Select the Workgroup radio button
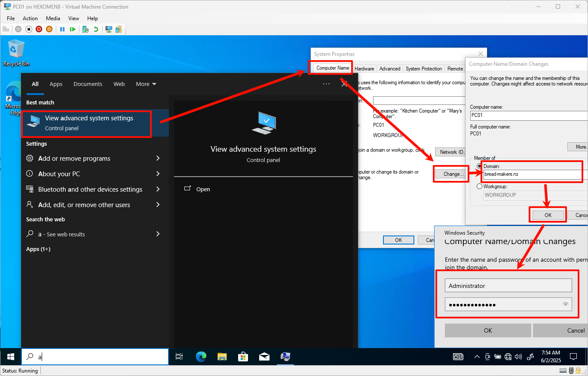The width and height of the screenshot is (588, 376). (479, 186)
